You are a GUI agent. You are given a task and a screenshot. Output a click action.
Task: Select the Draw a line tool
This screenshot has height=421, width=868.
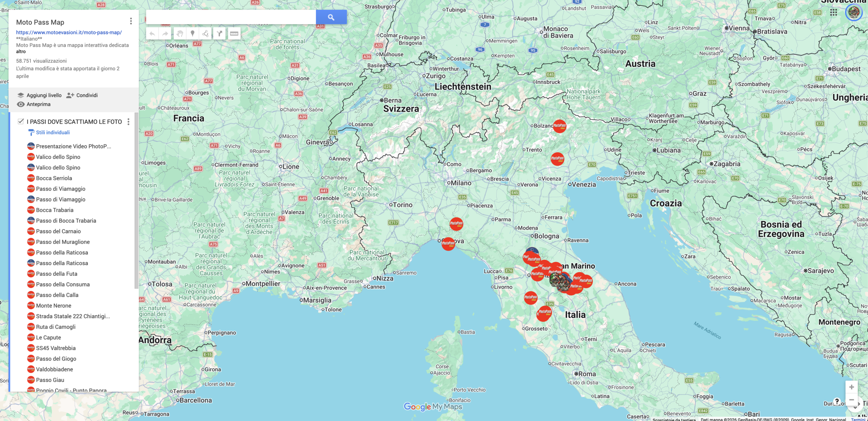click(x=205, y=34)
